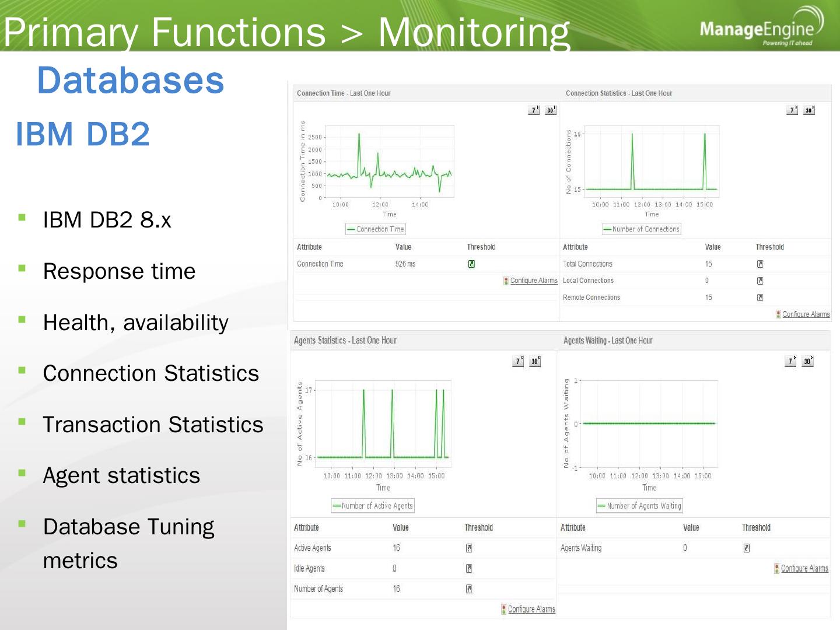Select the '926 ms' connection time value
This screenshot has height=630, width=840.
(405, 264)
